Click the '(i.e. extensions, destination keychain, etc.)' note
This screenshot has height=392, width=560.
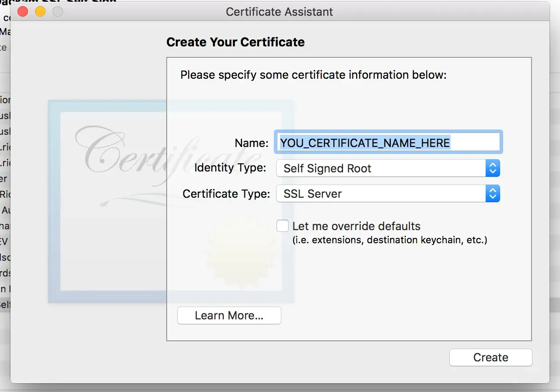389,240
